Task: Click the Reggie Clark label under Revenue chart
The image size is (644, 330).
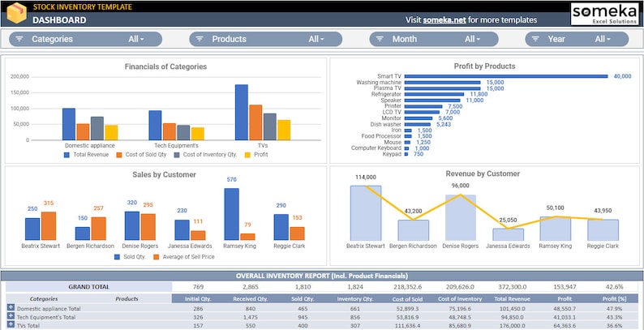Action: tap(603, 246)
